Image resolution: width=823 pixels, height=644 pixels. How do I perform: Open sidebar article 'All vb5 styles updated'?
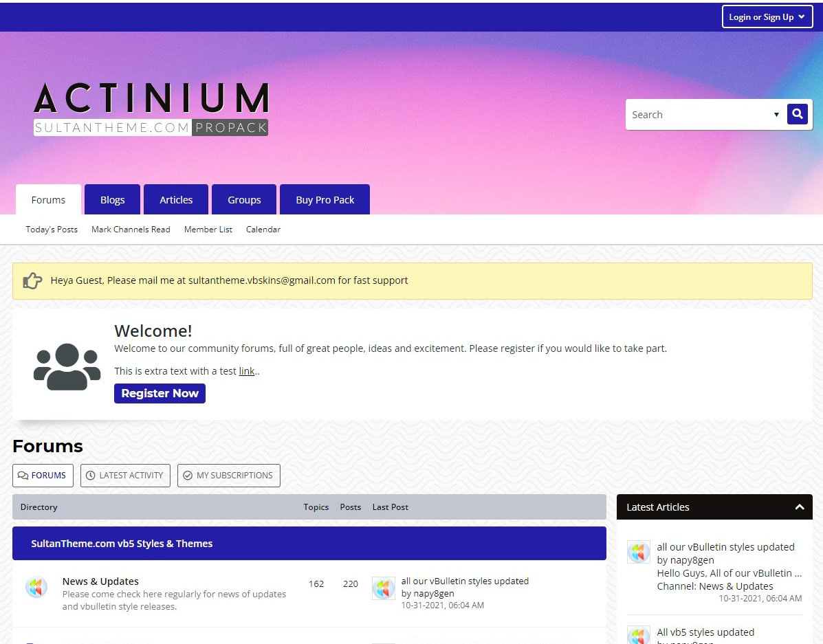point(705,632)
